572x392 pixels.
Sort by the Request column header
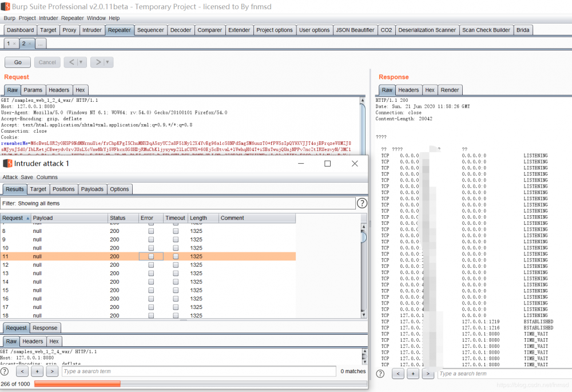(x=15, y=218)
